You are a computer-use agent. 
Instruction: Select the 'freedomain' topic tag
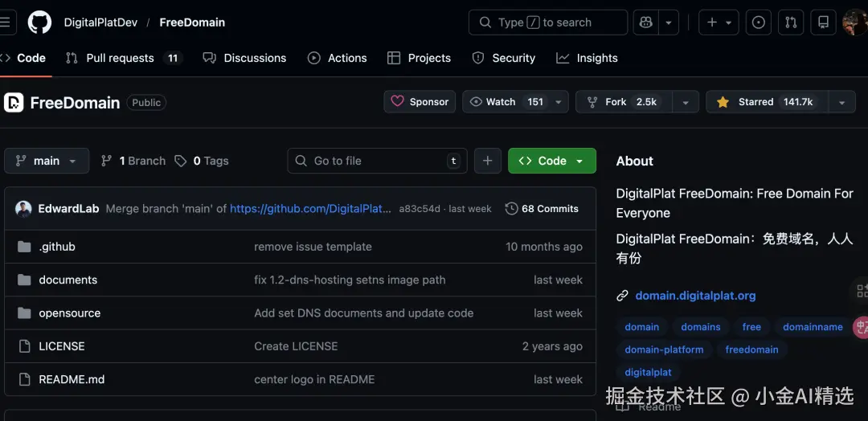point(751,349)
